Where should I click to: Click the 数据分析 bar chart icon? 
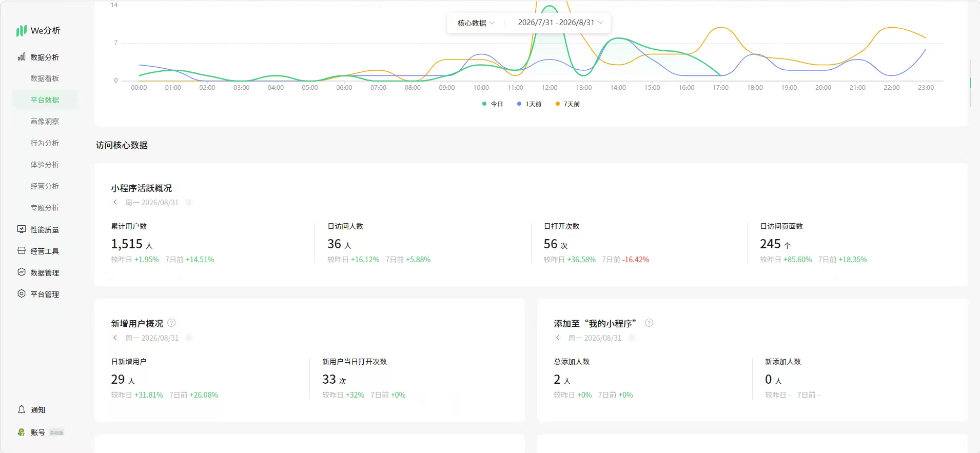point(22,57)
